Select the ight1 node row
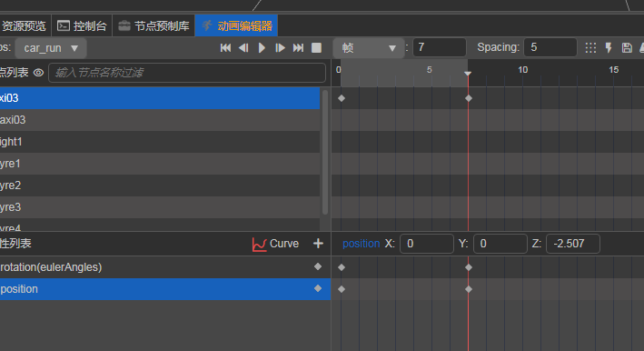Screen dimensions: 644x351 [160, 142]
